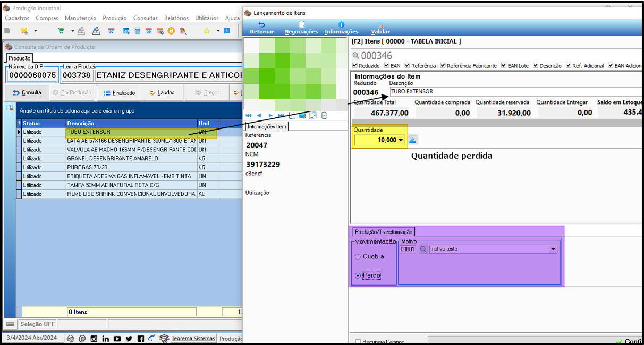Open the Consultas menu

(x=146, y=18)
